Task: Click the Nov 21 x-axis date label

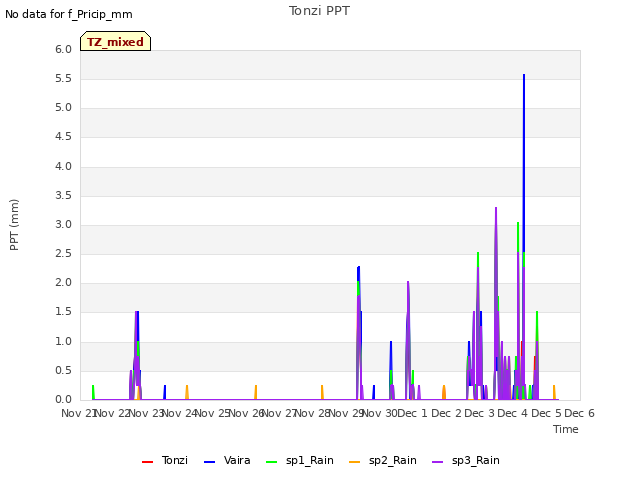Action: [78, 413]
